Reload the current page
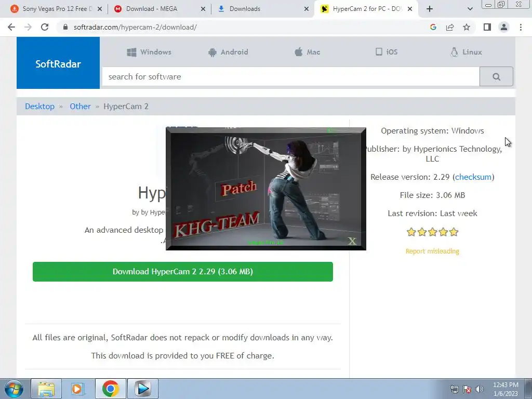The image size is (532, 399). tap(45, 27)
